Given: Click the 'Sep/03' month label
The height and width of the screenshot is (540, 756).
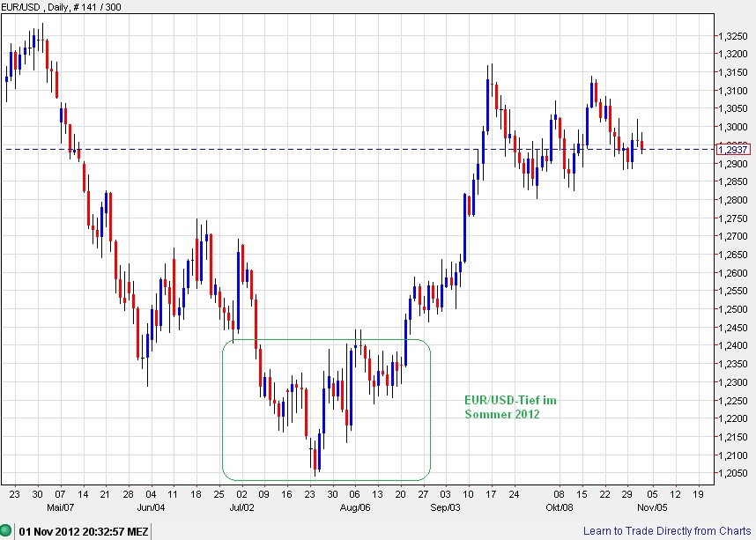Looking at the screenshot, I should point(446,507).
